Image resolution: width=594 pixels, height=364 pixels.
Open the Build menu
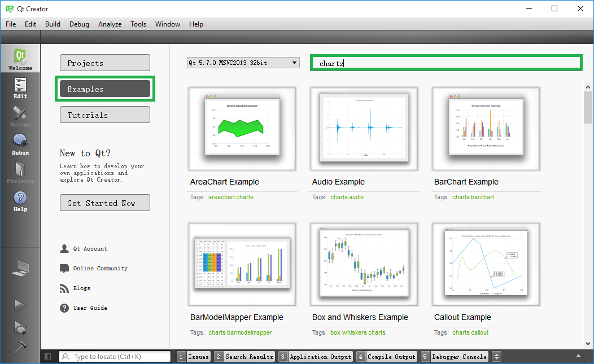[x=53, y=24]
